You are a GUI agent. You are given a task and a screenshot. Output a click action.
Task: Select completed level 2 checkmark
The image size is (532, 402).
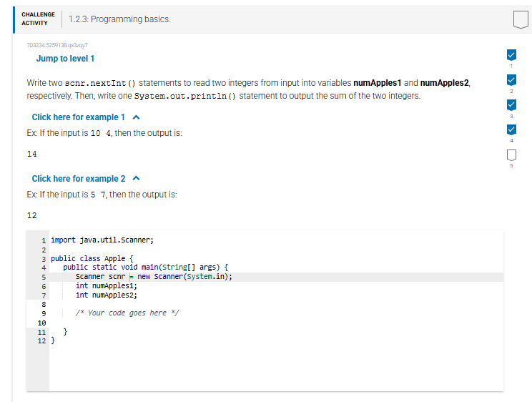point(511,80)
